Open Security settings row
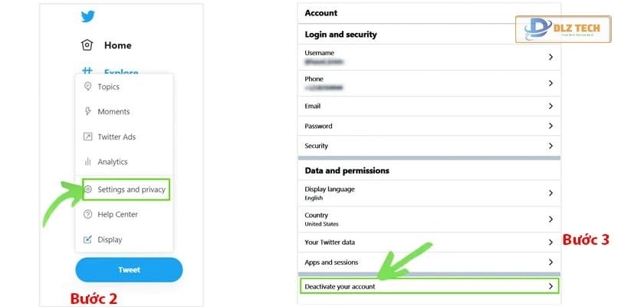 click(428, 146)
